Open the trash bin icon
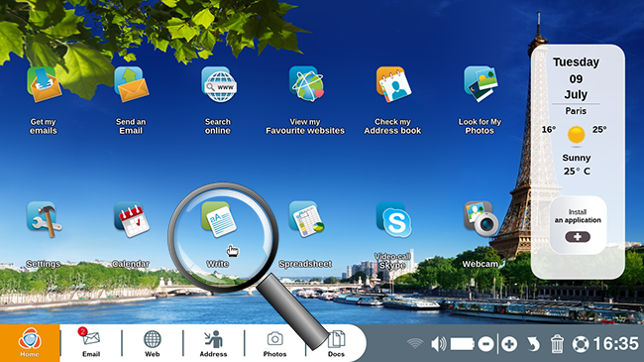This screenshot has width=644, height=362. click(x=557, y=344)
